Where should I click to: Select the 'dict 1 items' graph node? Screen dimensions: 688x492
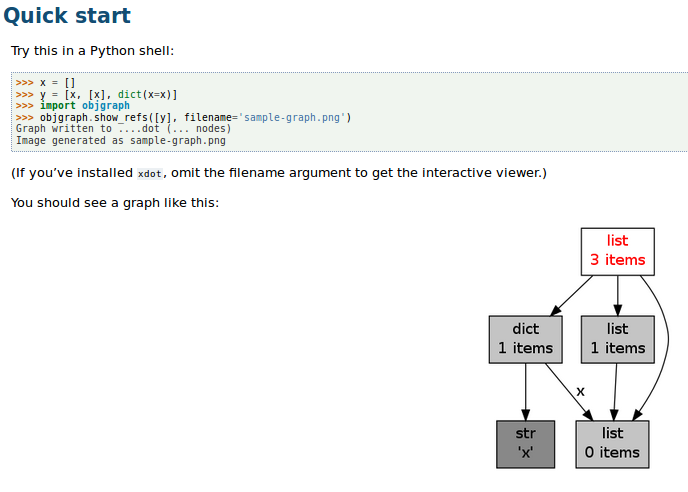click(525, 339)
